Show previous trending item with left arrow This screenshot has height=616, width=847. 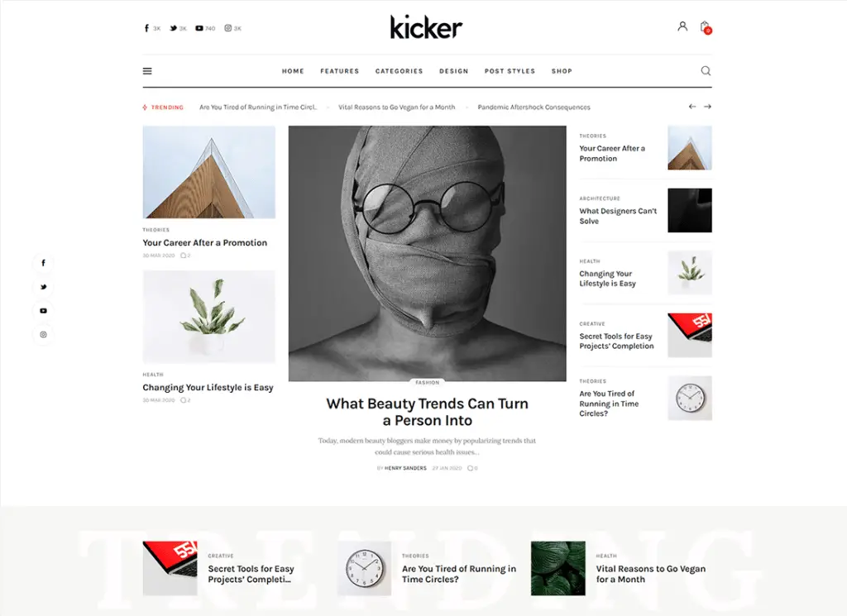[692, 107]
